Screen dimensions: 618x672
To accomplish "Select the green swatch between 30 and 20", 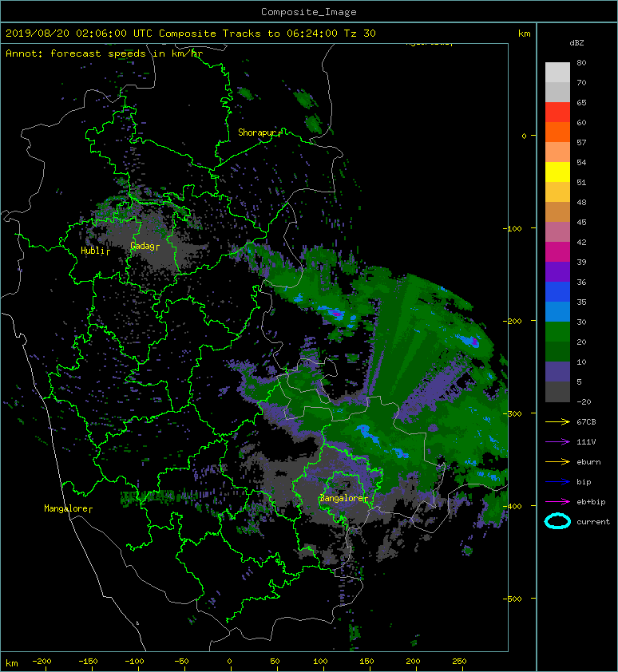I will coord(557,331).
